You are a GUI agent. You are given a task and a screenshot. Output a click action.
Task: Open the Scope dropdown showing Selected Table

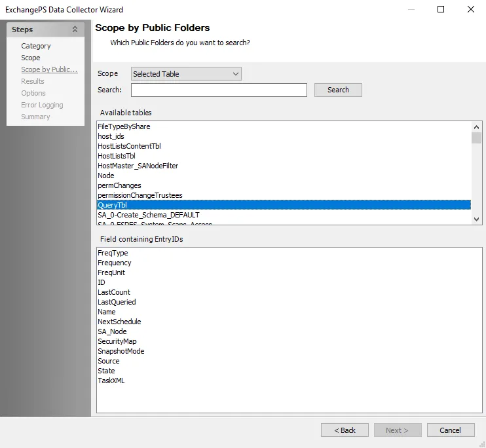click(x=186, y=74)
